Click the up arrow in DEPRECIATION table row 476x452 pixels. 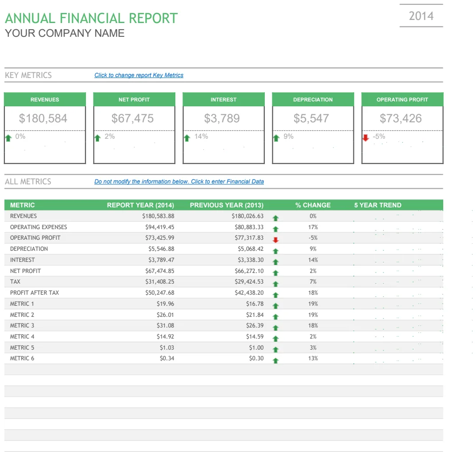276,251
